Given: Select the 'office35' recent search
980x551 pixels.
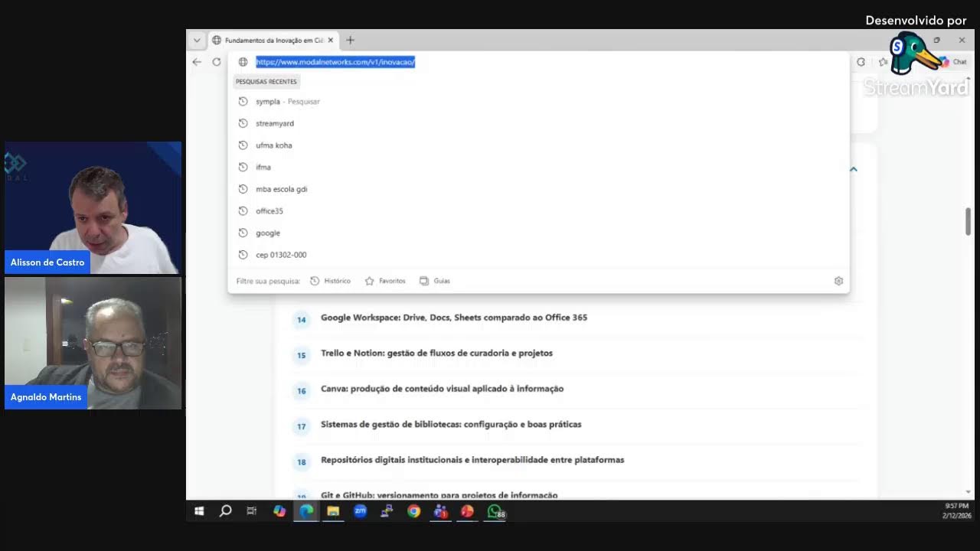Looking at the screenshot, I should click(x=538, y=211).
